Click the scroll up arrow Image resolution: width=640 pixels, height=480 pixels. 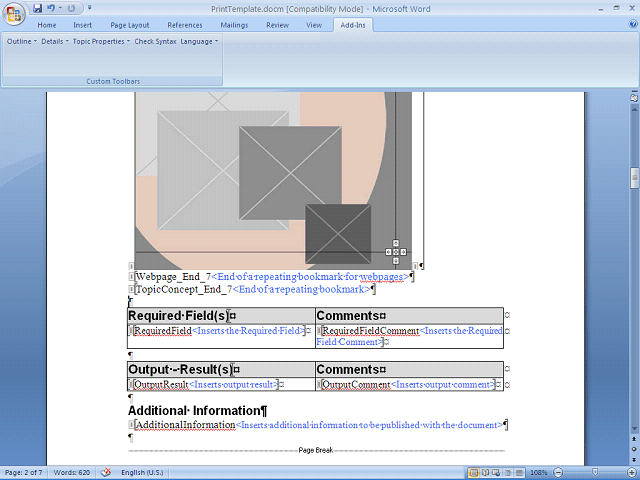(634, 109)
